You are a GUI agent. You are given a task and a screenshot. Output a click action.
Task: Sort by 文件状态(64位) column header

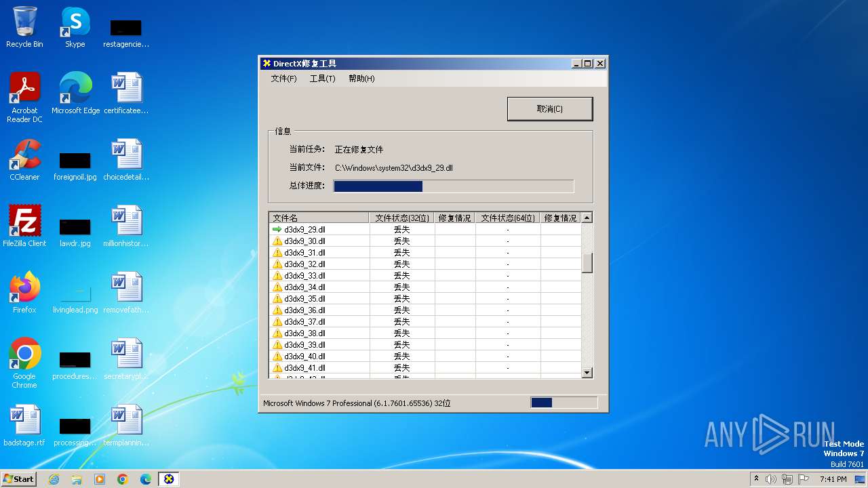point(508,218)
